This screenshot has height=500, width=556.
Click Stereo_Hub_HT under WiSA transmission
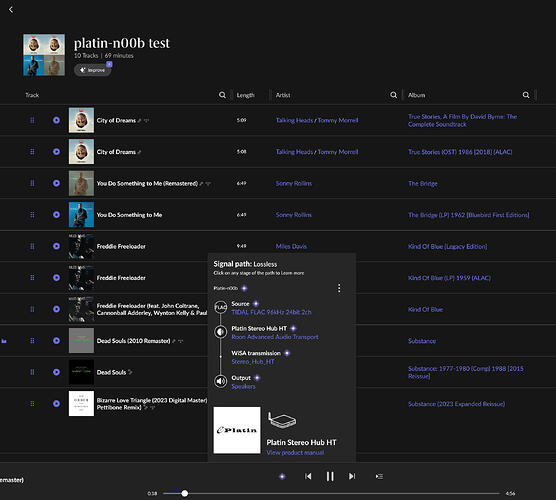click(x=253, y=362)
